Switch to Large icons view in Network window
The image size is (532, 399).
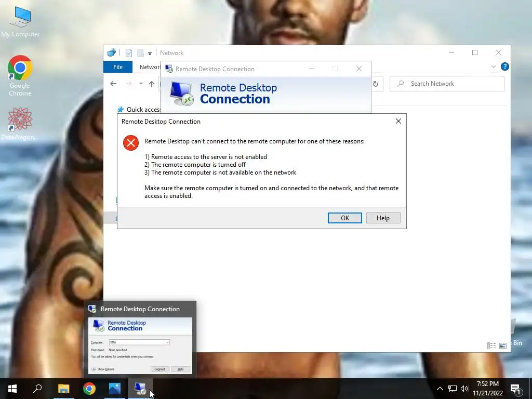tap(503, 345)
